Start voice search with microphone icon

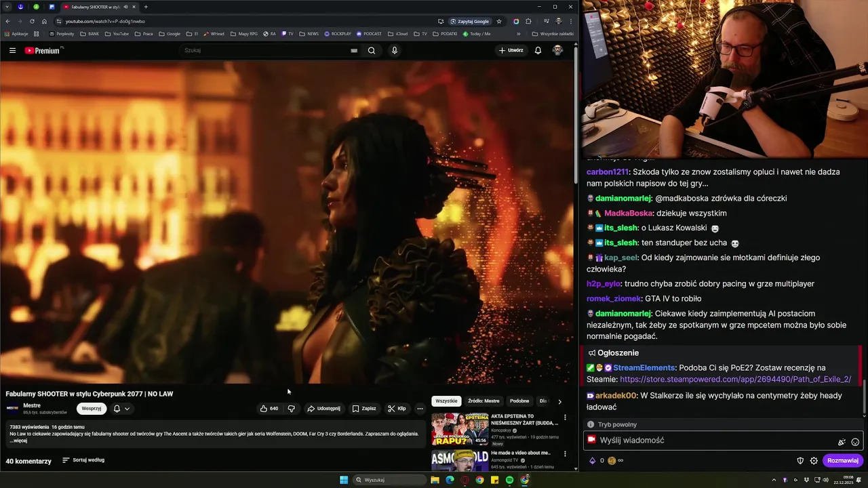pyautogui.click(x=394, y=50)
